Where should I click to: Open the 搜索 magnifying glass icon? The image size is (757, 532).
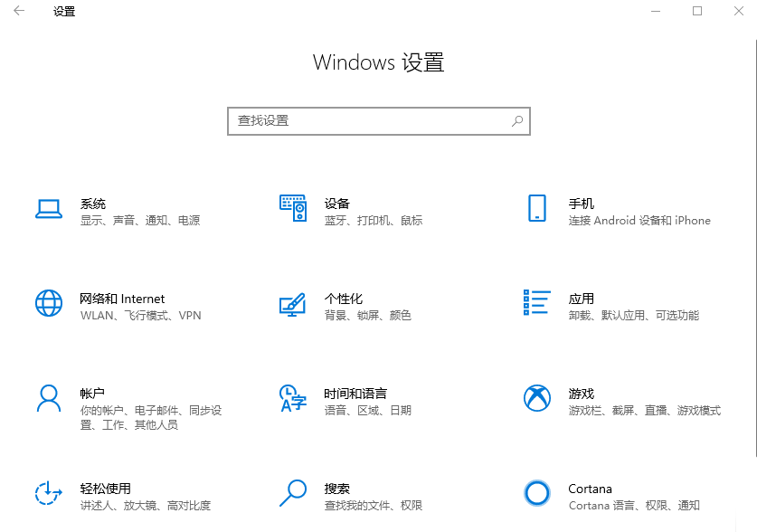pos(293,493)
